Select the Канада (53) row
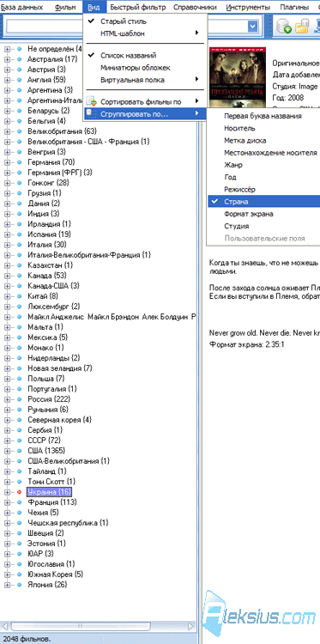The image size is (320, 644). (x=47, y=275)
